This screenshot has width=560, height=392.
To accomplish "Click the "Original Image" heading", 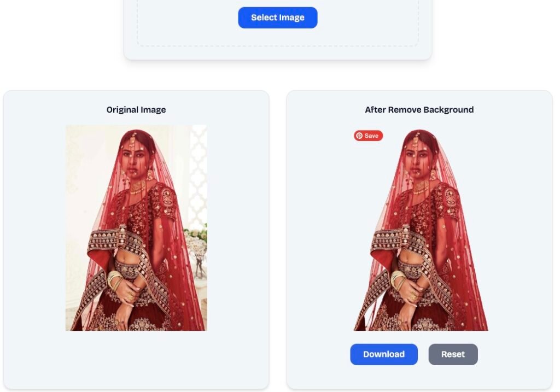I will 136,110.
